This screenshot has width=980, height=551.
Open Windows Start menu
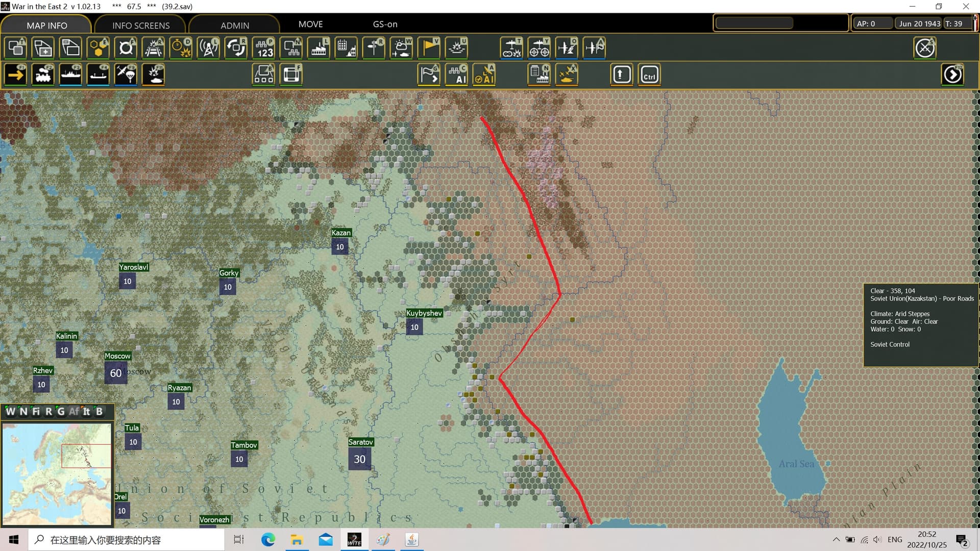14,540
